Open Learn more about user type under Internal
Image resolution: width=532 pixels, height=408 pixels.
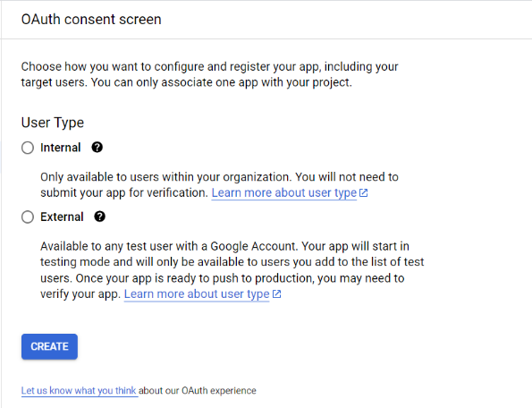(x=284, y=192)
